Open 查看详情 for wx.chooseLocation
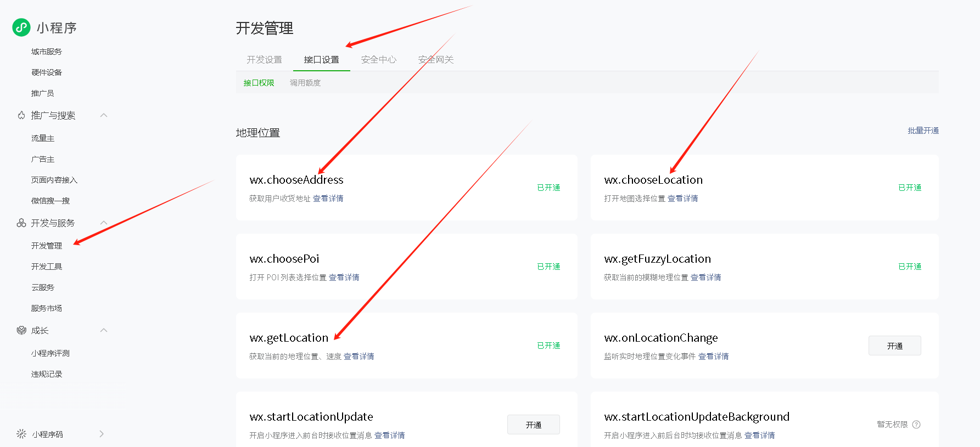The width and height of the screenshot is (980, 447). 682,199
